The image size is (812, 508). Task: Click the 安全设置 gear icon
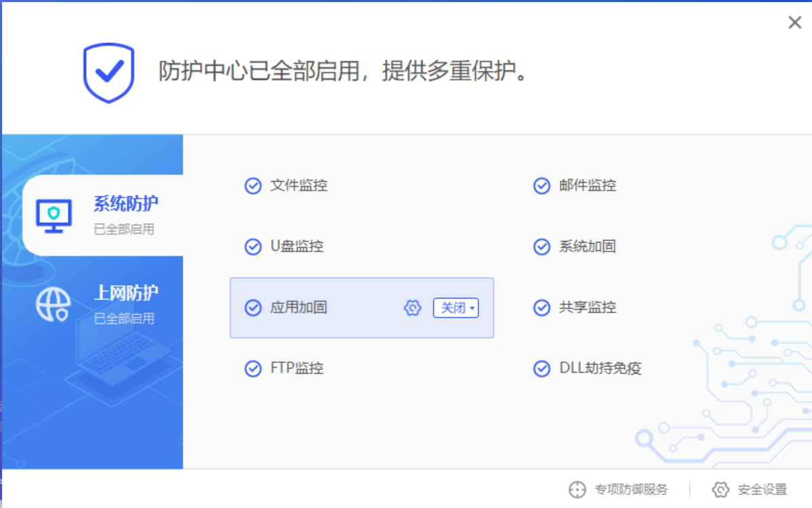click(x=720, y=489)
